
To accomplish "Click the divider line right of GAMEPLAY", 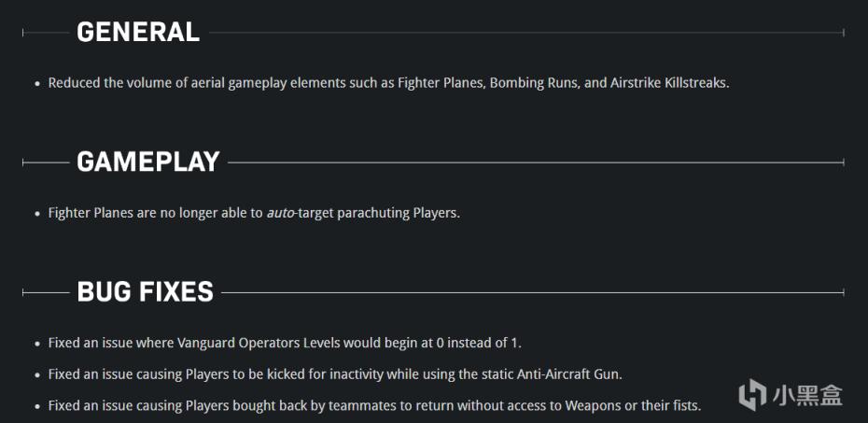I will pos(536,162).
